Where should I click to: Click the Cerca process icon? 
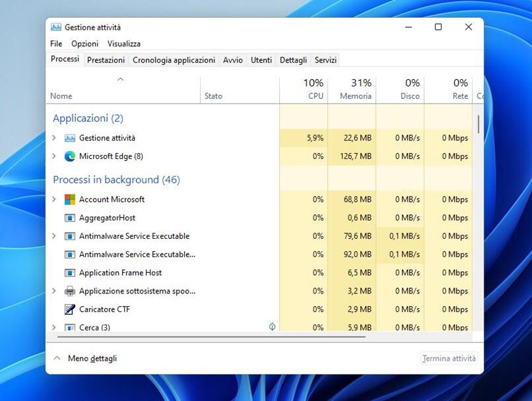[x=69, y=327]
